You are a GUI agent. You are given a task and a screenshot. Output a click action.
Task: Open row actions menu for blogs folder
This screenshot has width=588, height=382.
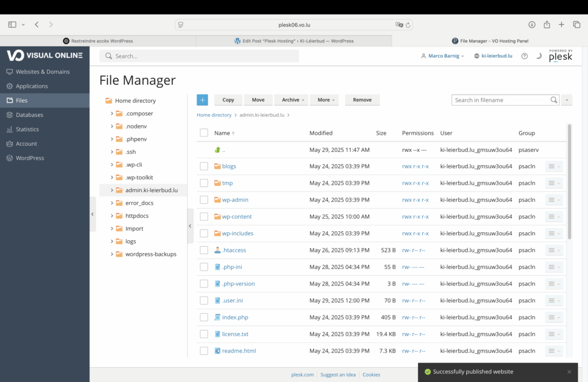coord(554,166)
